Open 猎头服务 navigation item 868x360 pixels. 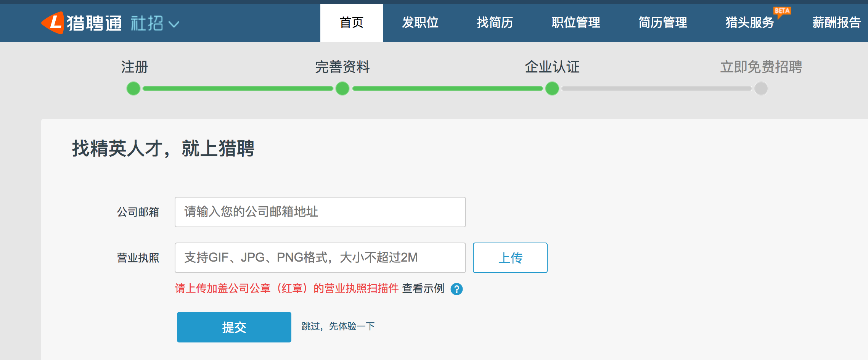click(749, 22)
